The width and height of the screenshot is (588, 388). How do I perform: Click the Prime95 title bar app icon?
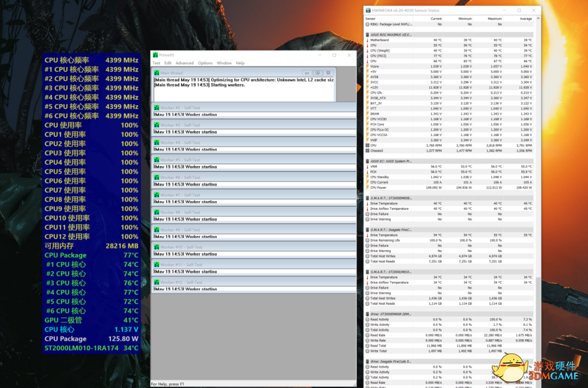click(x=156, y=55)
